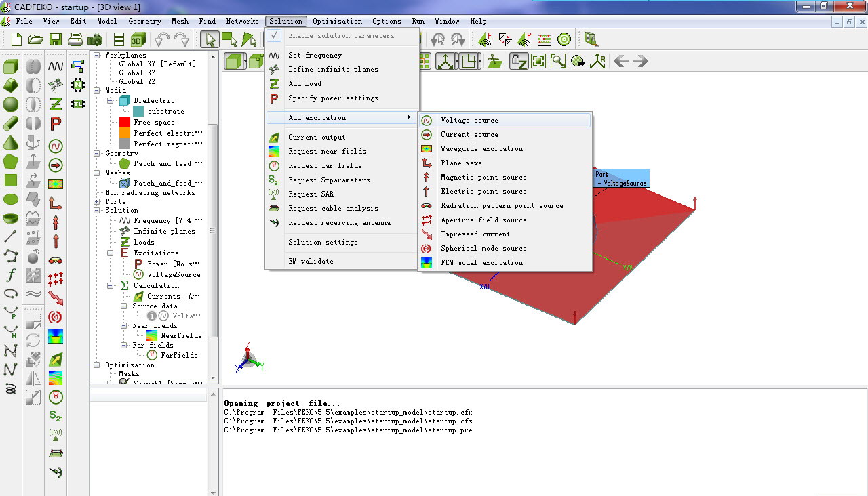868x496 pixels.
Task: Collapse the Excitations tree node
Action: point(111,253)
